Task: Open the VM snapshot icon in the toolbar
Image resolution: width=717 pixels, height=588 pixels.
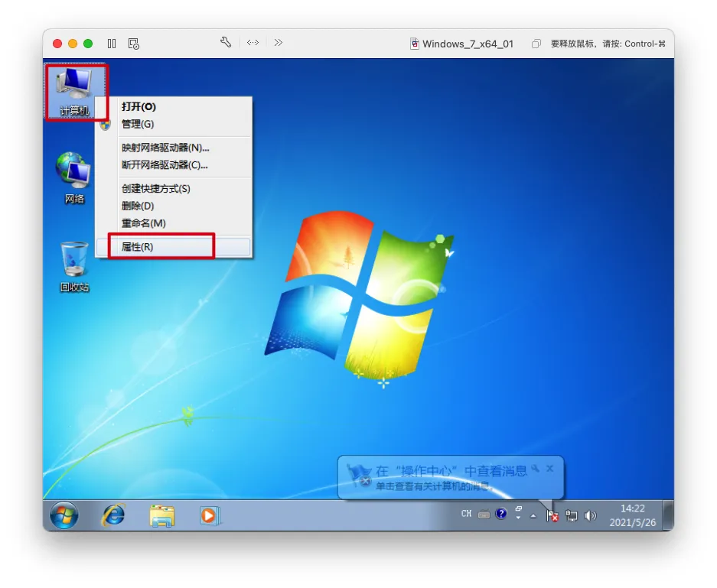Action: coord(133,44)
